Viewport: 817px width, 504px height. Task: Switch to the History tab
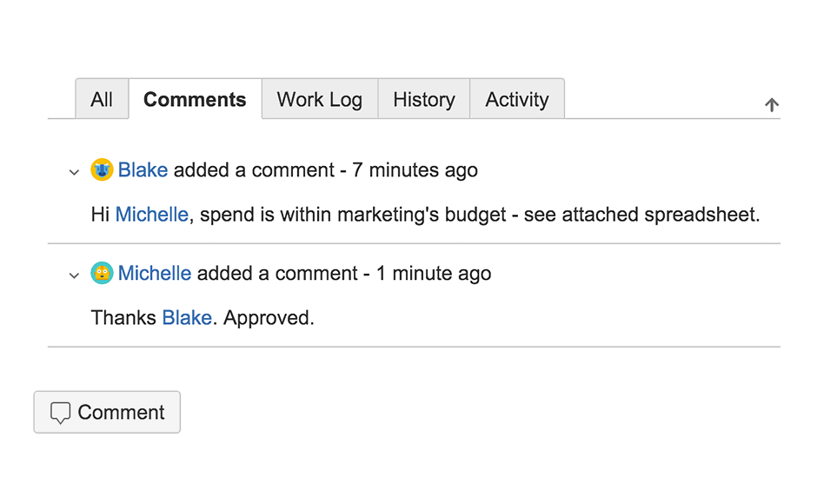click(423, 100)
